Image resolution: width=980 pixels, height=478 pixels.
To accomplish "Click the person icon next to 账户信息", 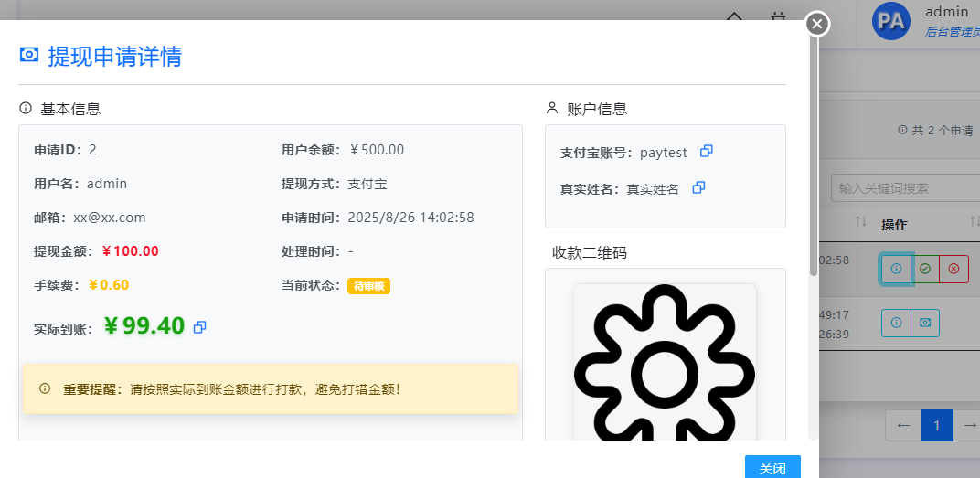I will tap(552, 108).
